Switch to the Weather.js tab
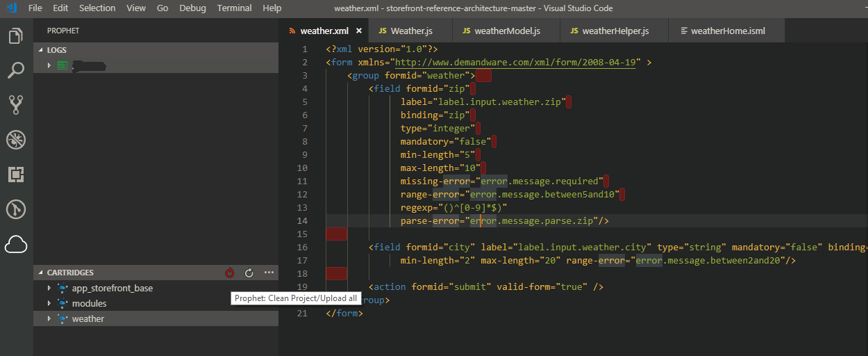This screenshot has height=356, width=868. click(x=411, y=31)
